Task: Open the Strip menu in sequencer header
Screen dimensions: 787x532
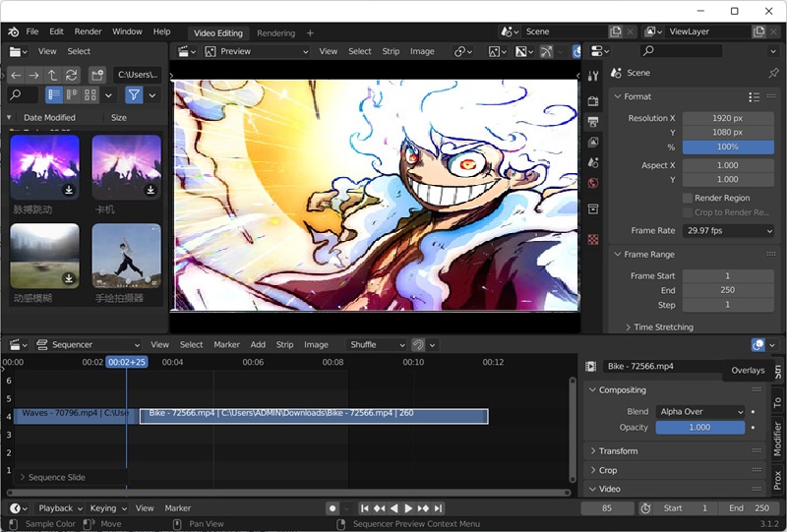Action: (284, 344)
